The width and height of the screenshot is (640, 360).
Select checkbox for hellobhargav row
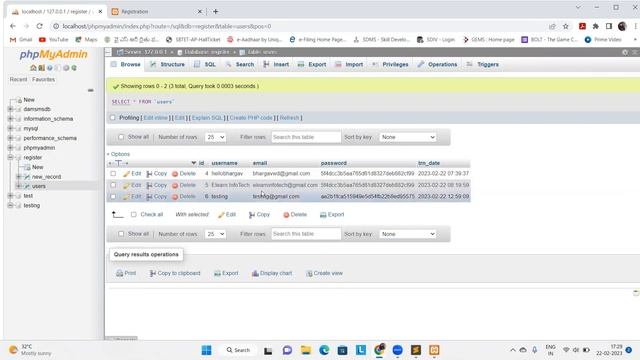113,174
